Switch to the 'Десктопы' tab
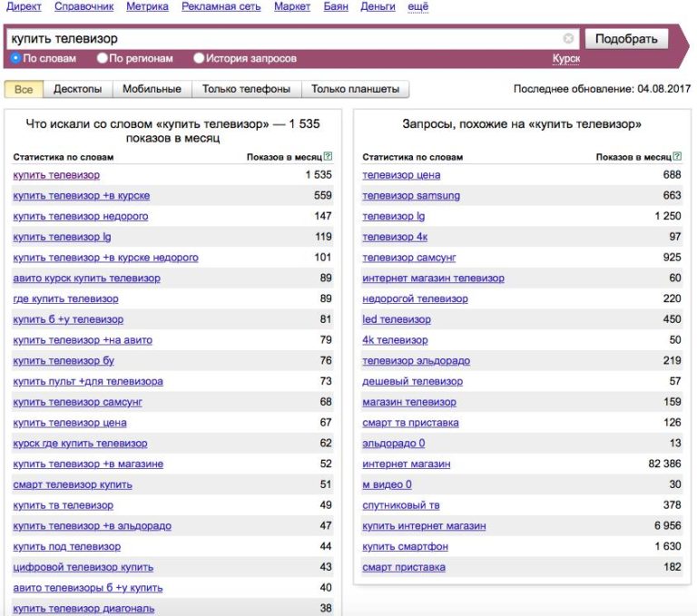This screenshot has width=697, height=616. 78,89
